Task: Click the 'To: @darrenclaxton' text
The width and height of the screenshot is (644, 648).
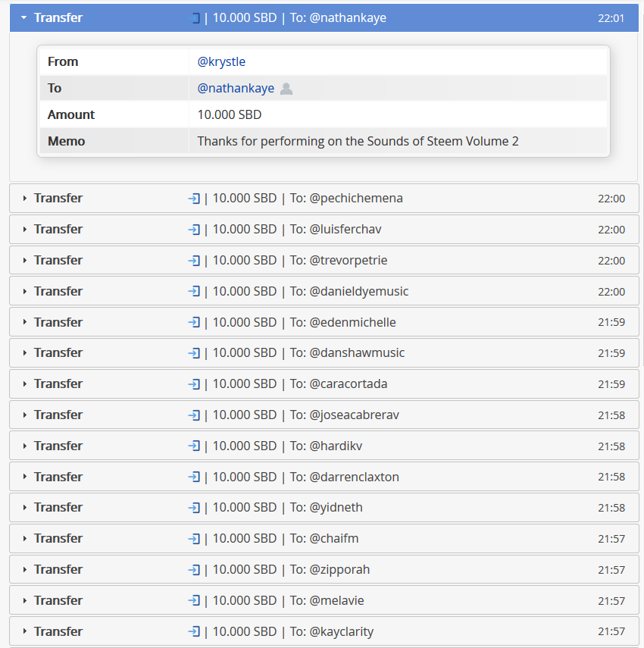Action: pyautogui.click(x=345, y=477)
